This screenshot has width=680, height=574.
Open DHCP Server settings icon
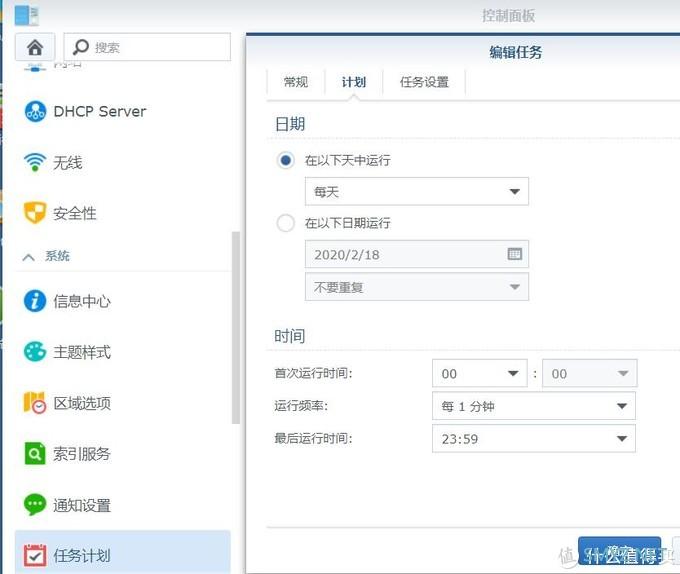pyautogui.click(x=35, y=111)
